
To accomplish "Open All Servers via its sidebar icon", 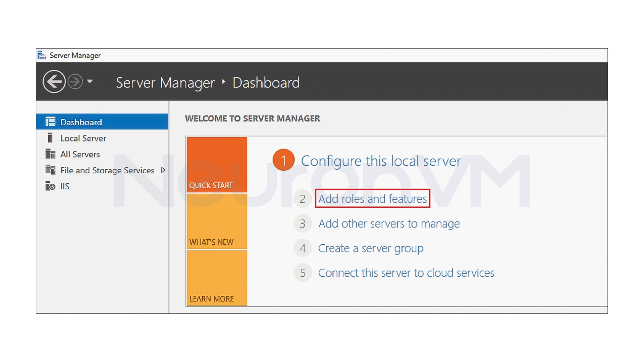I will 50,154.
